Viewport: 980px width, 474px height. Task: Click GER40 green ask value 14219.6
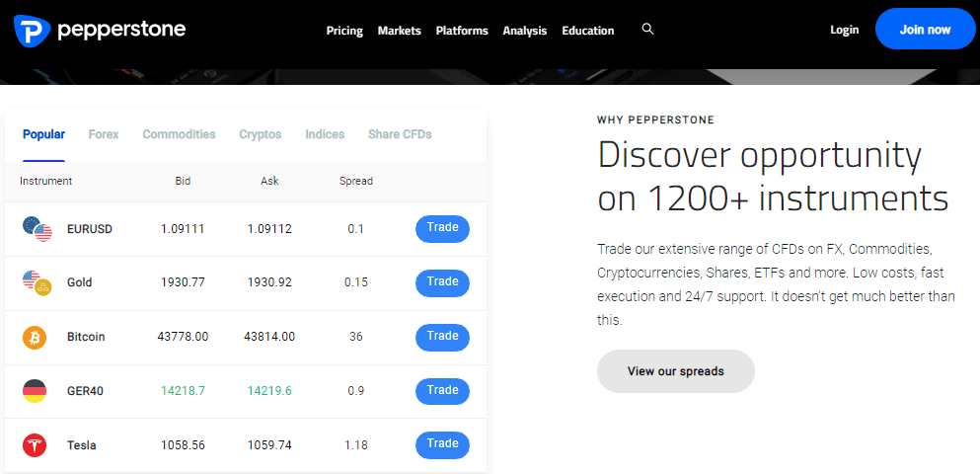point(269,391)
